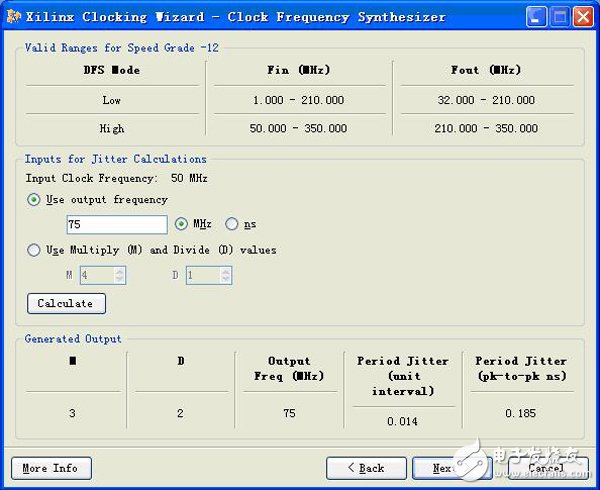Minimize the Clocking Wizard window
This screenshot has width=600, height=490.
pos(537,17)
